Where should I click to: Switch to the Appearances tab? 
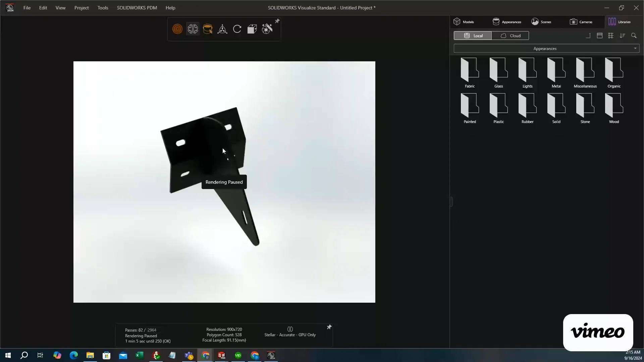(507, 22)
